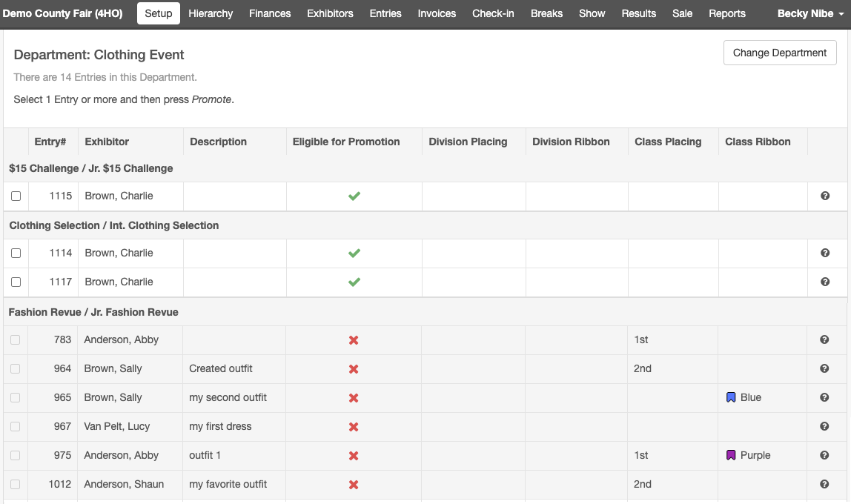
Task: Select the checkbox for entry 1115
Action: click(16, 196)
